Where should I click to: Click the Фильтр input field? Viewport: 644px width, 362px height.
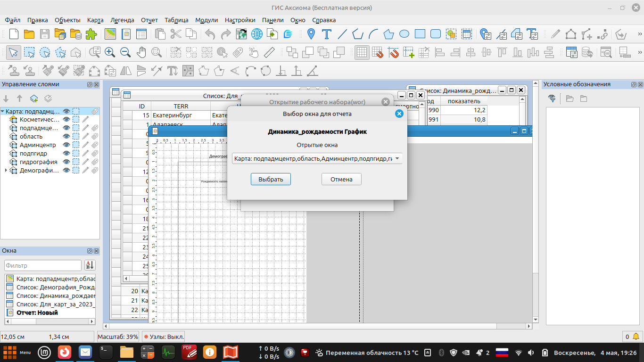coord(43,265)
